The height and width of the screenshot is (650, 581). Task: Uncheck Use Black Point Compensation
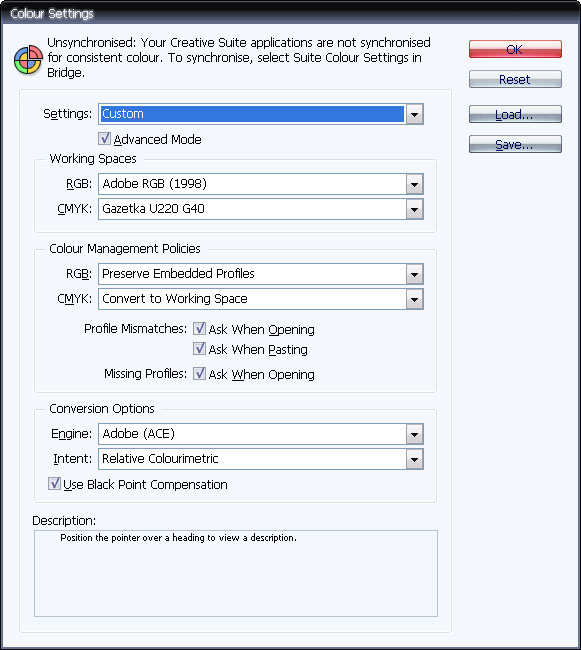pyautogui.click(x=54, y=483)
